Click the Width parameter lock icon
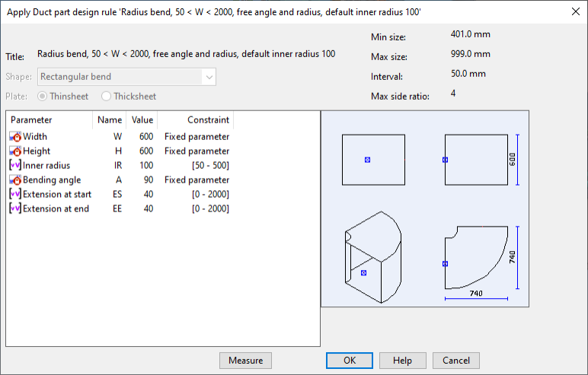 point(15,137)
